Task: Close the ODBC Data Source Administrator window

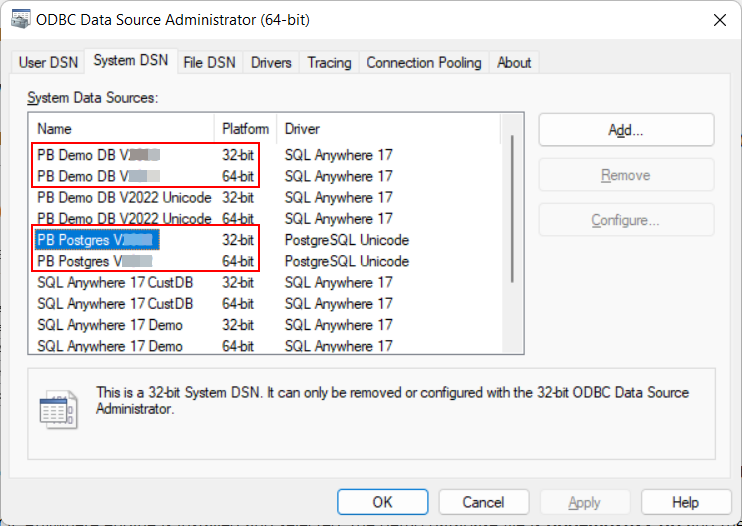Action: (x=718, y=21)
